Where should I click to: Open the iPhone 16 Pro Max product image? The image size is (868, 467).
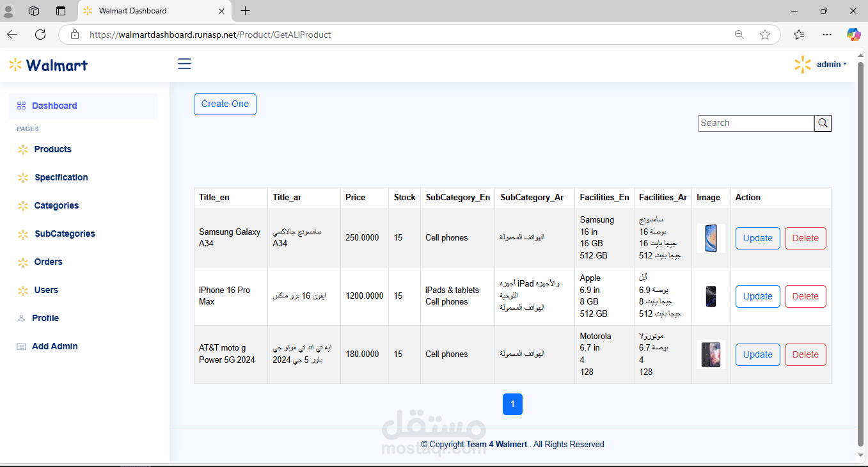pos(711,296)
